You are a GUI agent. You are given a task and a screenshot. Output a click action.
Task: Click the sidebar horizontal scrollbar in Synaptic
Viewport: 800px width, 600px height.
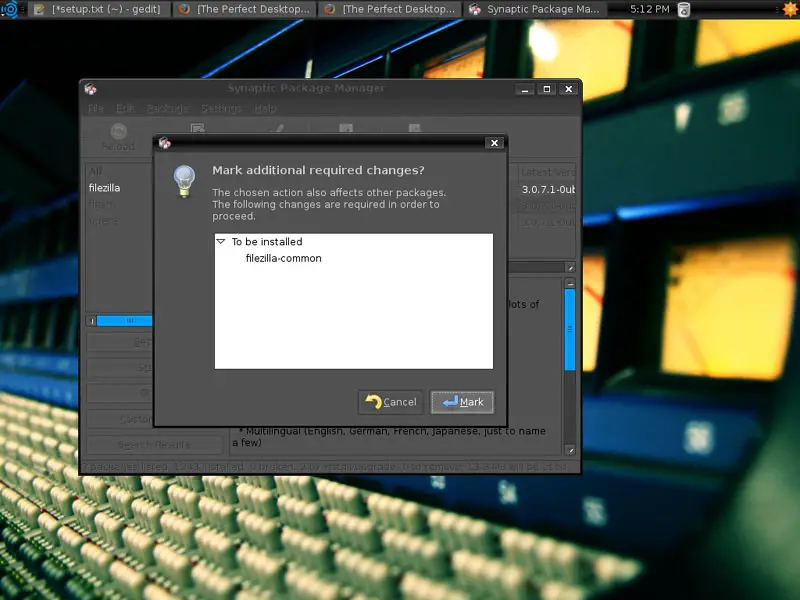coord(124,320)
